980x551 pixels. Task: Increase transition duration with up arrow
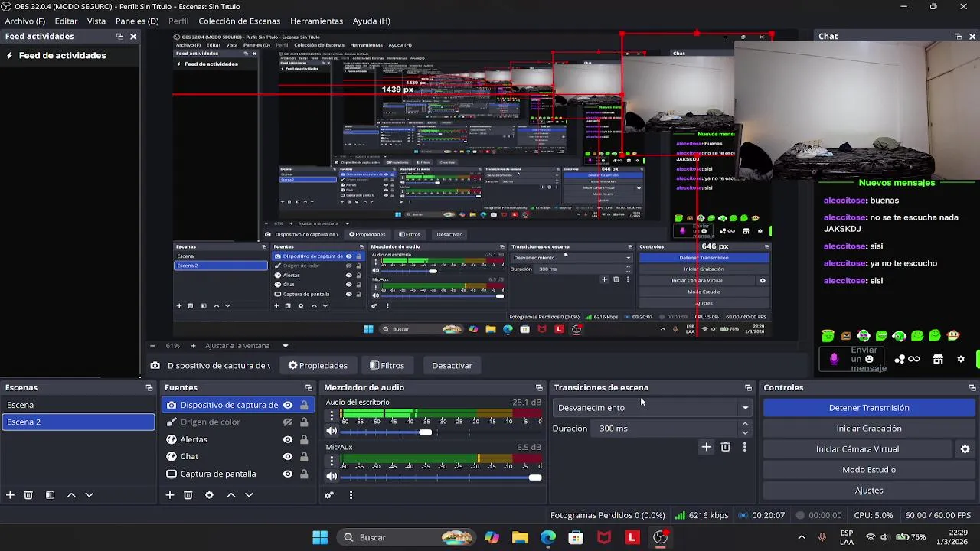(x=745, y=424)
